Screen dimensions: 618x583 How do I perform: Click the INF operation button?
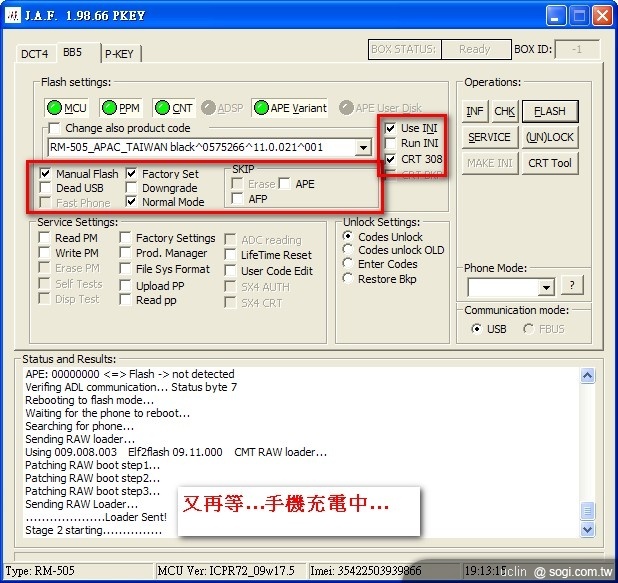[475, 111]
